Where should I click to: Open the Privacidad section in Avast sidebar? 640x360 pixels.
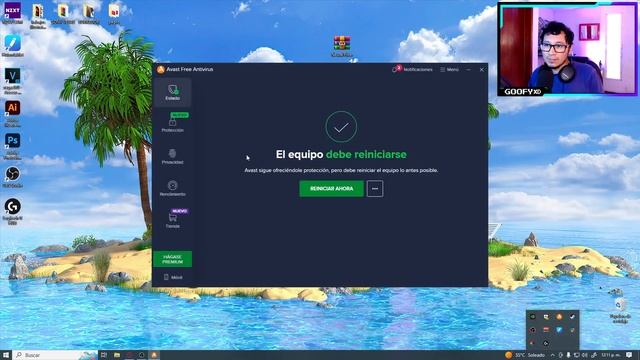pos(172,157)
